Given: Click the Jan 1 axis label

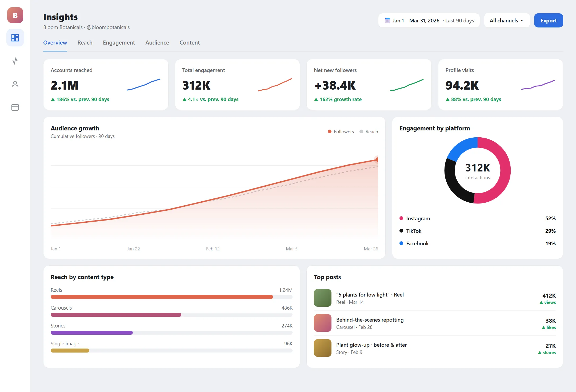Looking at the screenshot, I should pyautogui.click(x=56, y=249).
